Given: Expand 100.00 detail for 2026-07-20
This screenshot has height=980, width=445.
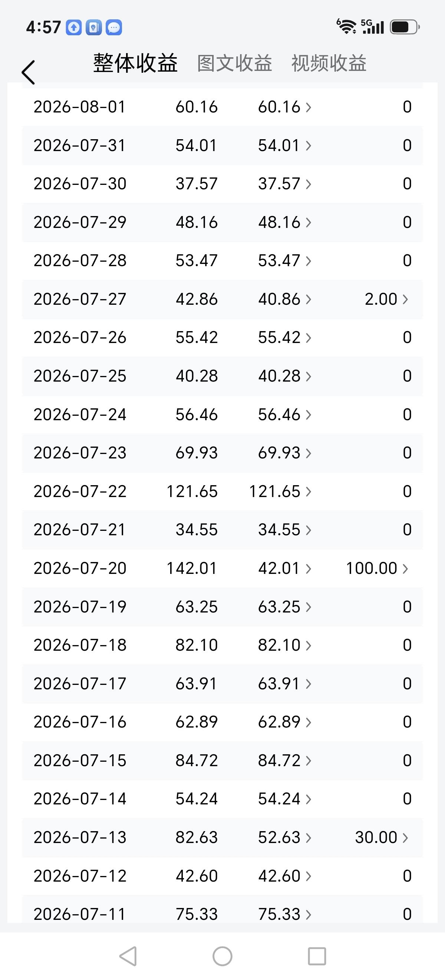Looking at the screenshot, I should 377,568.
